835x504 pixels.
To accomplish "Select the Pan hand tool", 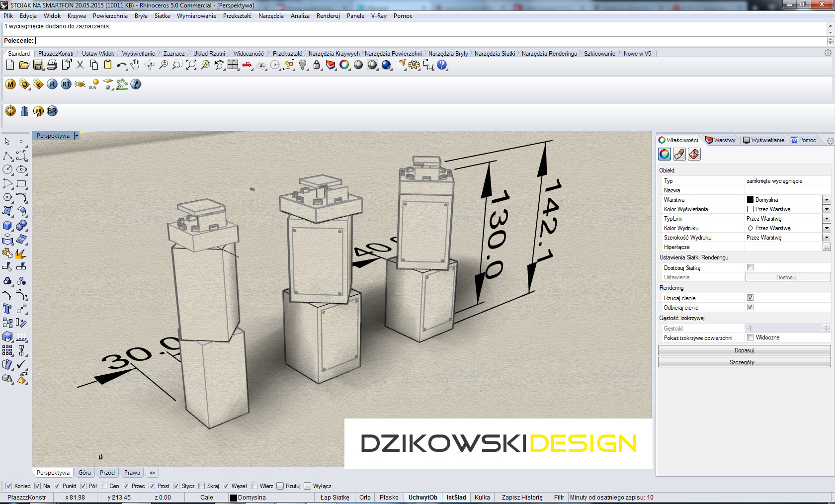I will click(x=135, y=65).
